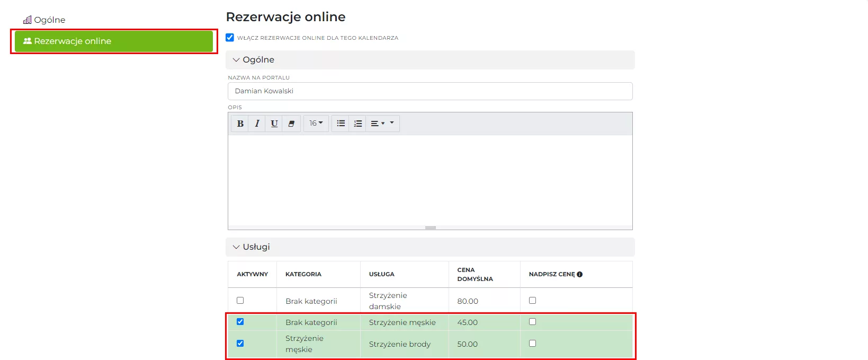Uncheck Włącz rezerwacje online dla tego kalendarza
The height and width of the screenshot is (360, 868).
230,38
